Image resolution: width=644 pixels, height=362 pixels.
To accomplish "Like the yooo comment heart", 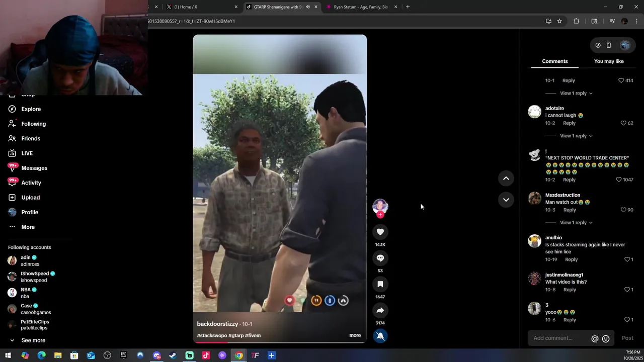I will pyautogui.click(x=627, y=320).
